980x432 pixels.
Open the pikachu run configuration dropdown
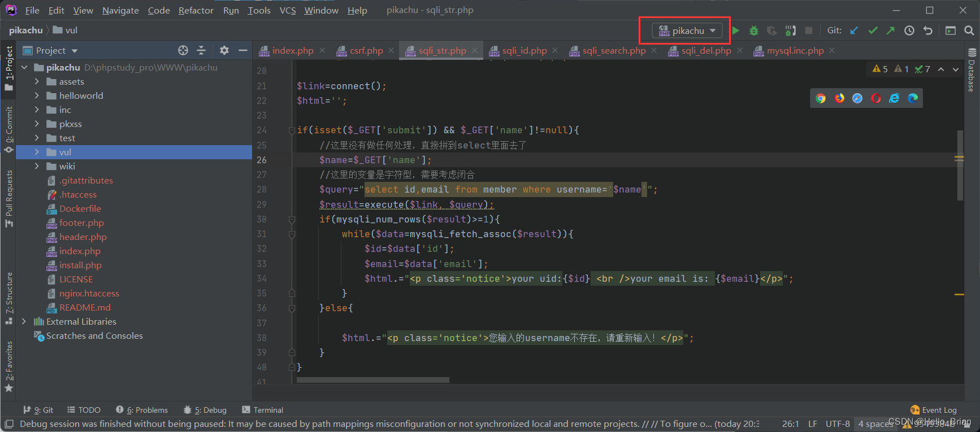pos(687,30)
